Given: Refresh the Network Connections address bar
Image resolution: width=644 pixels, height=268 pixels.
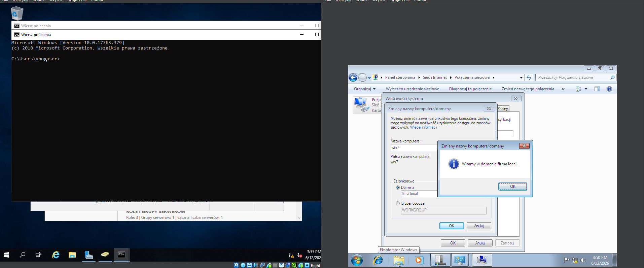Looking at the screenshot, I should click(529, 78).
